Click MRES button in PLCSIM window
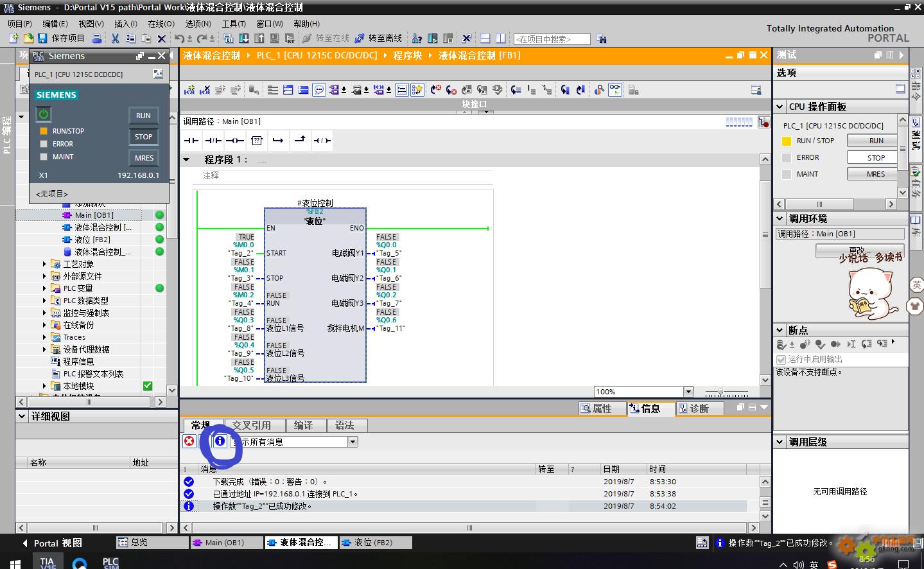Screen dimensions: 924x569 coord(144,158)
